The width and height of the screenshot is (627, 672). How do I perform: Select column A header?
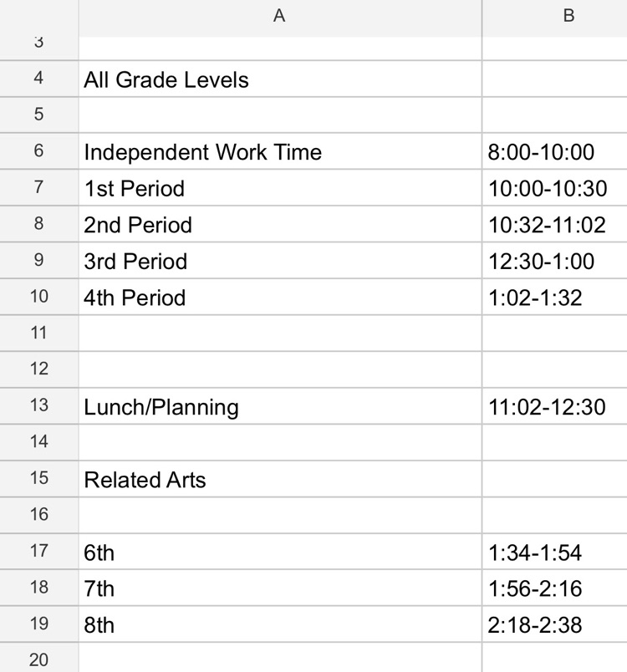(279, 16)
